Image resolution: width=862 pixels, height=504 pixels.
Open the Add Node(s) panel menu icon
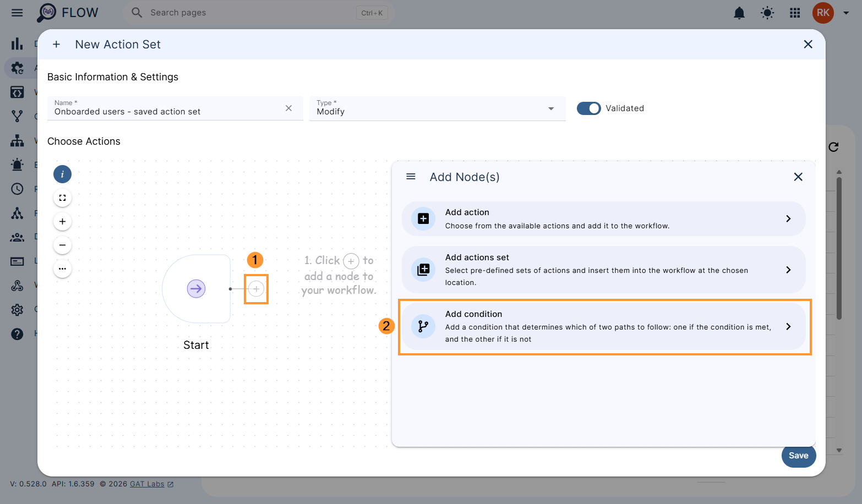(411, 177)
